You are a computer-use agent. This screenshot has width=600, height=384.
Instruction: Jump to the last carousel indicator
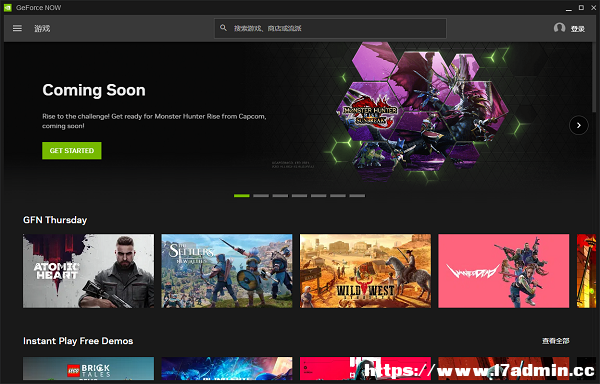pos(357,195)
